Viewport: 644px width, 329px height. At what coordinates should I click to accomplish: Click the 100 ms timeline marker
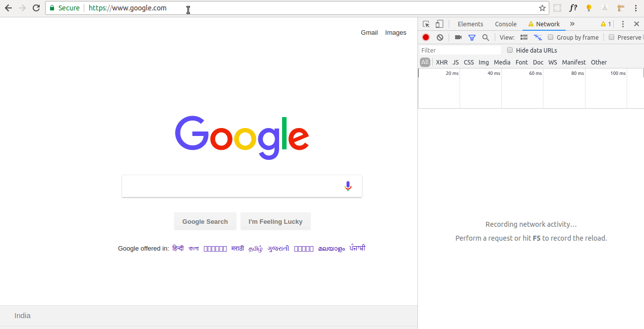coord(618,73)
